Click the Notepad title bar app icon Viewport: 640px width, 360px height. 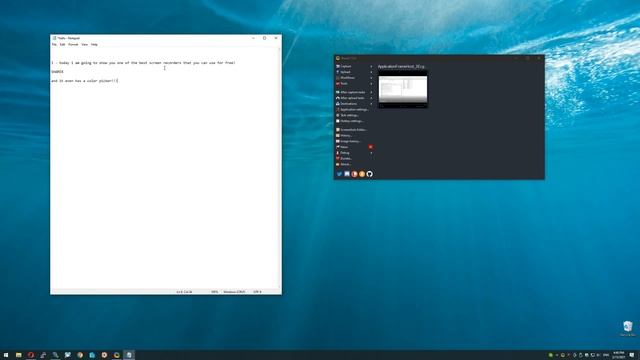pos(54,38)
